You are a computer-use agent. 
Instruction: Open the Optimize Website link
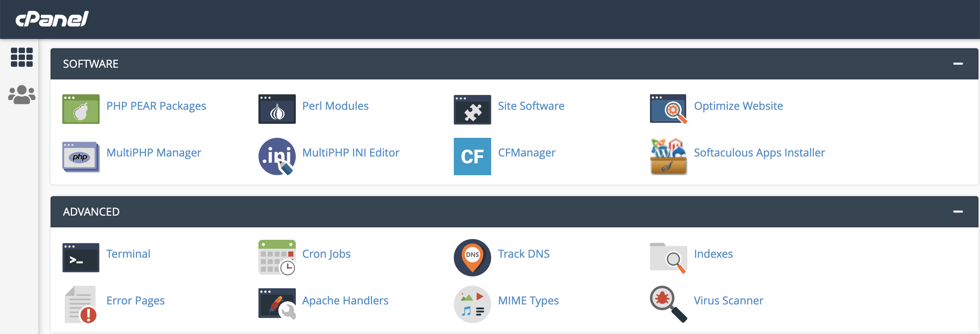tap(738, 106)
